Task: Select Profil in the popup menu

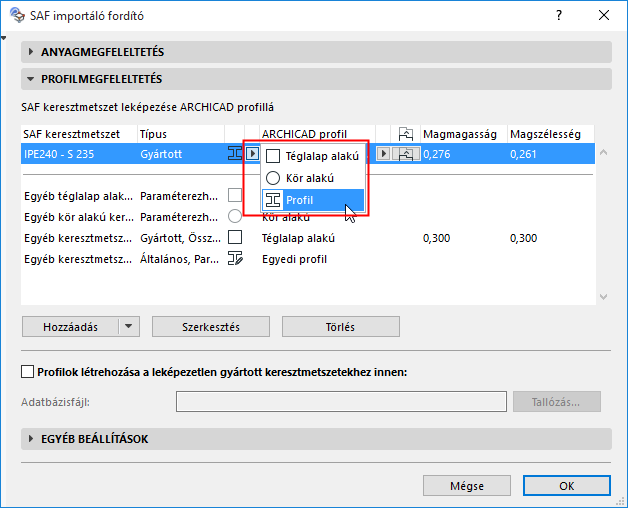Action: coord(313,200)
